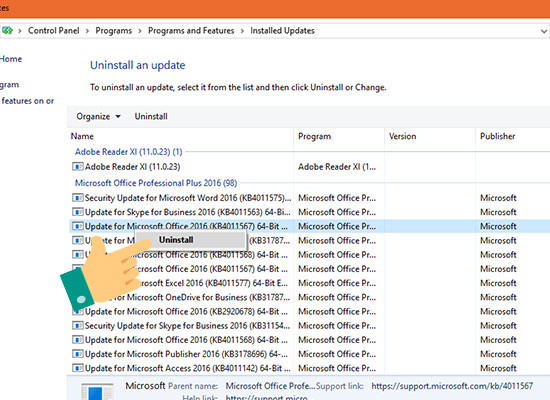This screenshot has width=550, height=400.
Task: Select the Access 2016 KB4011142 update icon
Action: coord(78,368)
